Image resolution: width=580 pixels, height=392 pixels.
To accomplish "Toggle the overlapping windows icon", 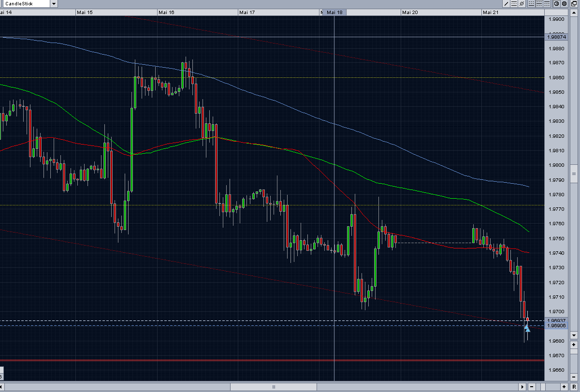I will pyautogui.click(x=573, y=3).
